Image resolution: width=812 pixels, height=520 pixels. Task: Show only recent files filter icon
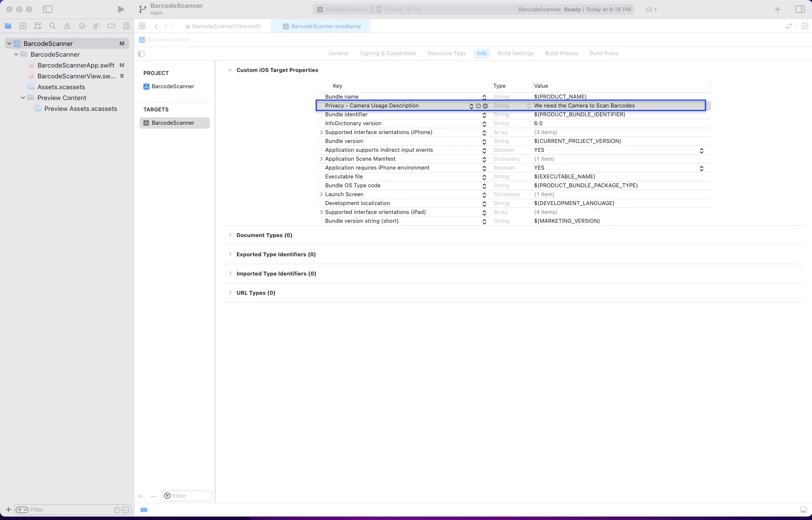pos(117,510)
